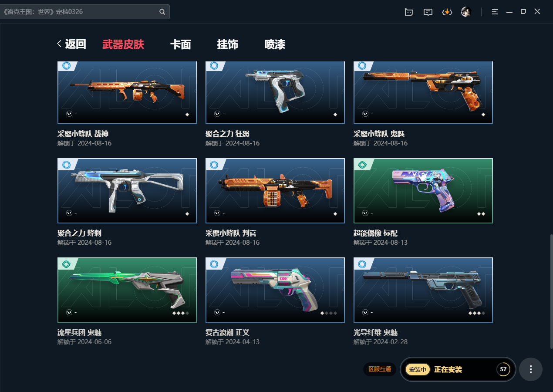The image size is (553, 392).
Task: Switch to the 挂饰 tab
Action: [x=228, y=44]
